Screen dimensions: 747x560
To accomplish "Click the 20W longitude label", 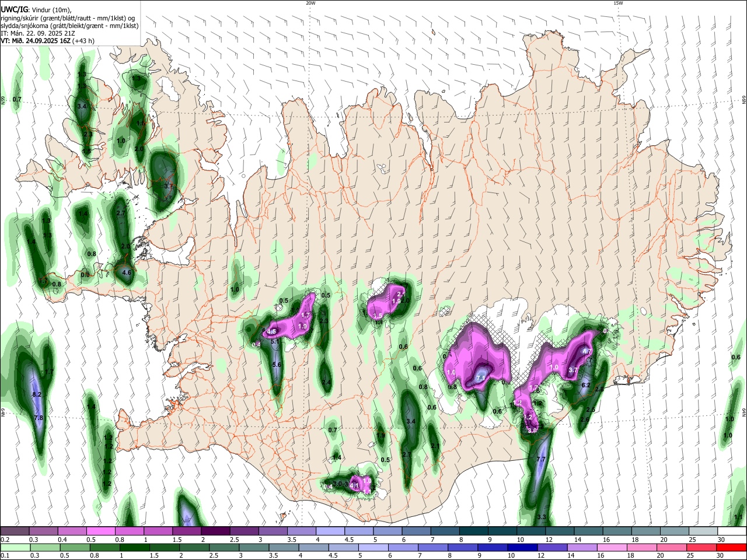I will pyautogui.click(x=310, y=3).
